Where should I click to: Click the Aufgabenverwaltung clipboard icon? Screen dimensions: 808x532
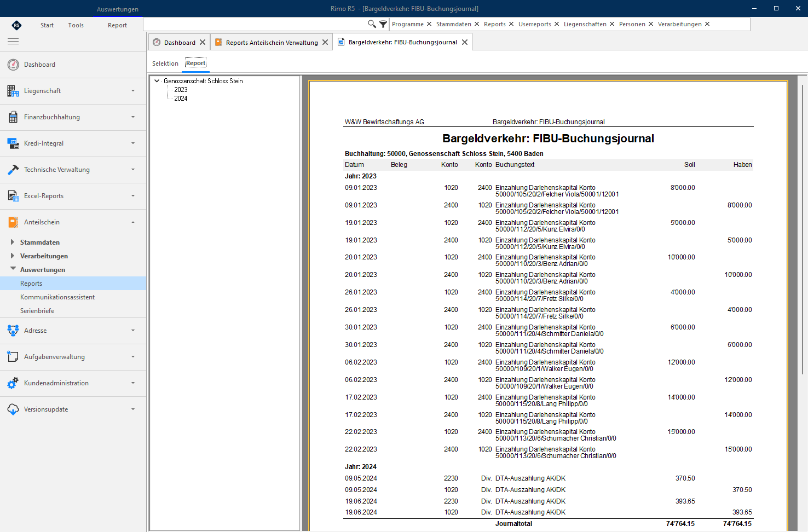coord(13,357)
